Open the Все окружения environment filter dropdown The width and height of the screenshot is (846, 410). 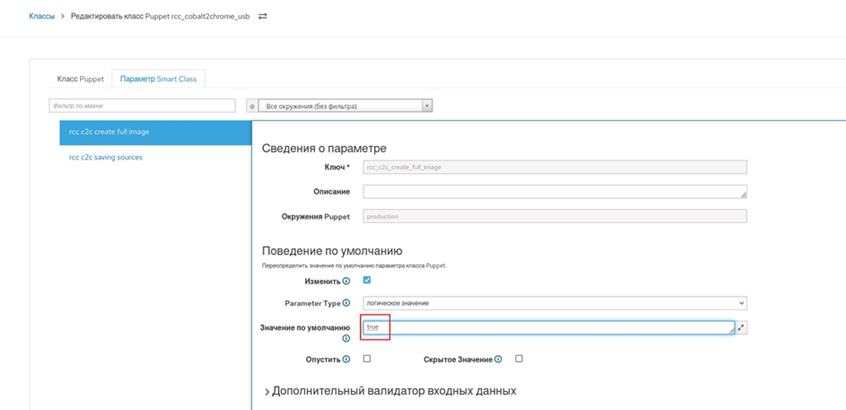(345, 105)
